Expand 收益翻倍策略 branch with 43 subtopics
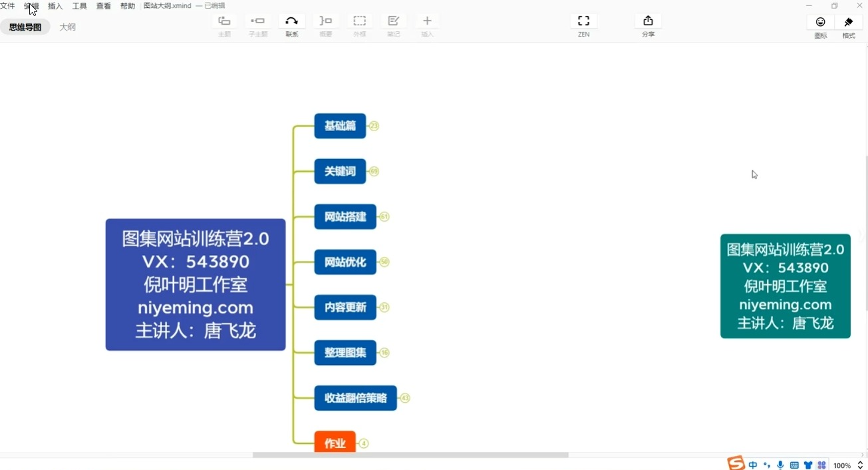This screenshot has height=470, width=868. coord(405,398)
